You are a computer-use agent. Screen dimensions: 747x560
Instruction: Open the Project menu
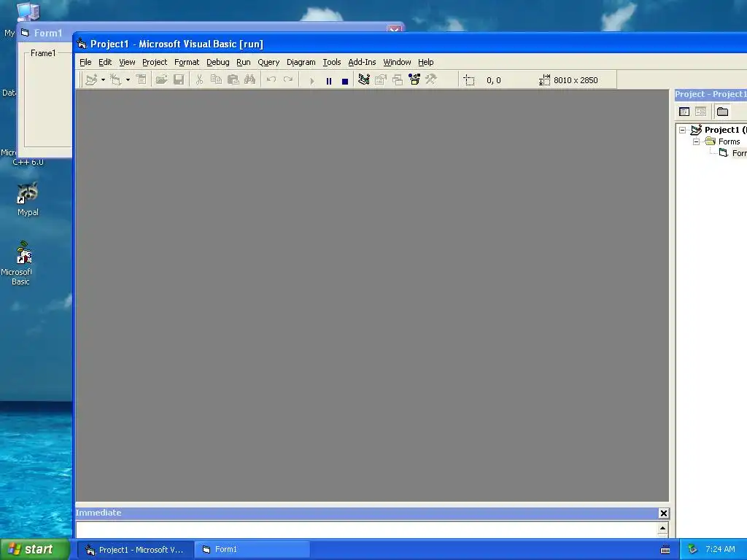coord(155,62)
